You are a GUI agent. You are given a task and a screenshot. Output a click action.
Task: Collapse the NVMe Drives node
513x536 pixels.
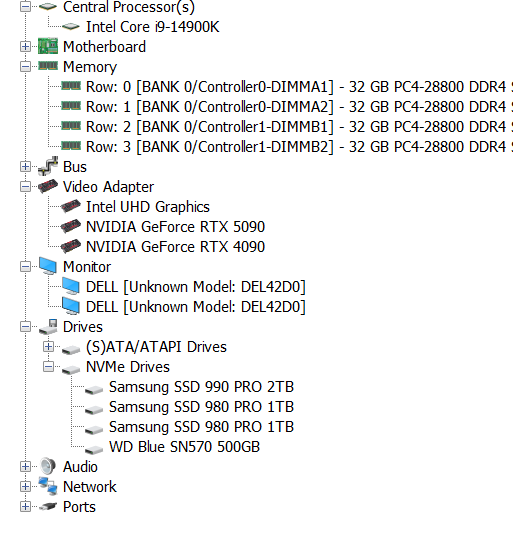[x=48, y=367]
